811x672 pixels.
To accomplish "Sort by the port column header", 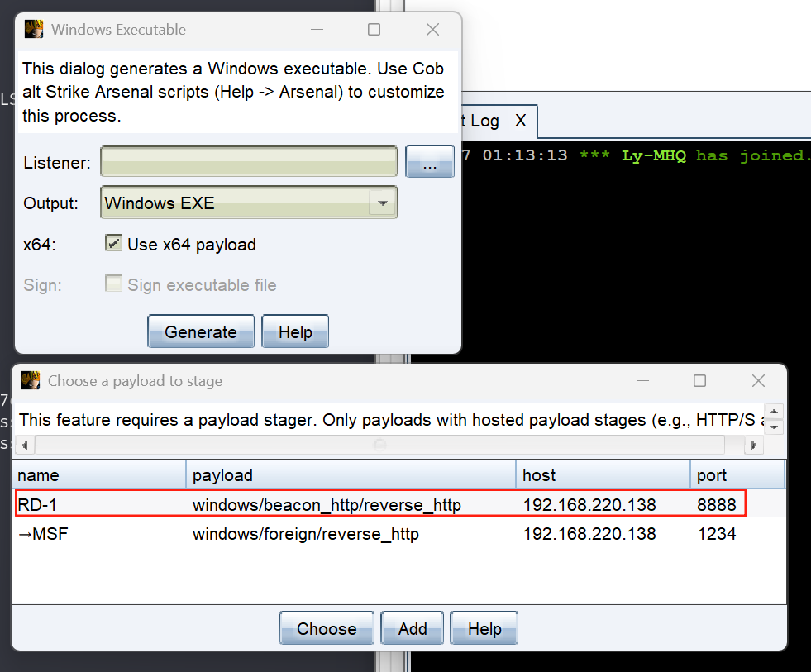I will coord(737,474).
